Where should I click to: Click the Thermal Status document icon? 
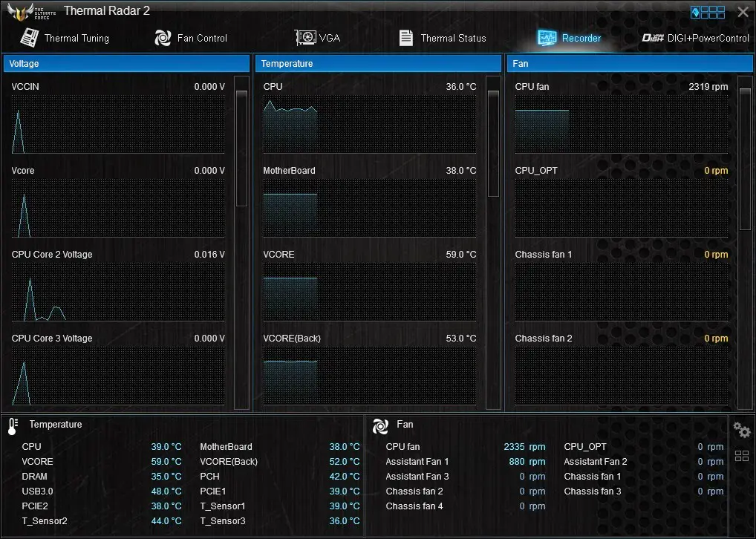coord(406,38)
